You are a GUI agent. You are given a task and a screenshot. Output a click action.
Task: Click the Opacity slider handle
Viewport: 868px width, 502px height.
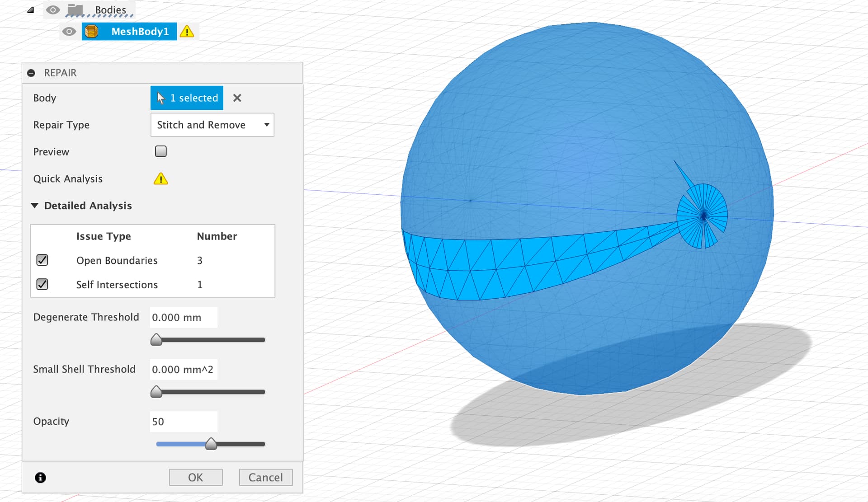[x=211, y=444]
